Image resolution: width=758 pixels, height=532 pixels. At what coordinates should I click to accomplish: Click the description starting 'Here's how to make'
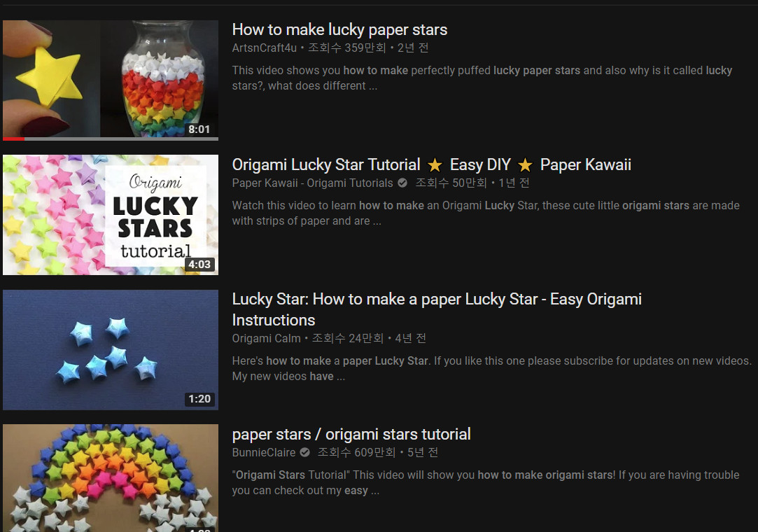(491, 369)
